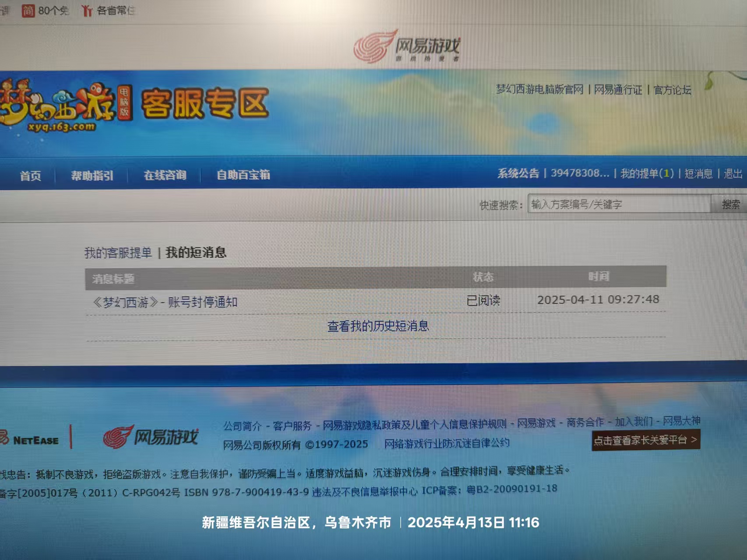Click the 各省常住 browser bookmark
The image size is (747, 560).
click(108, 11)
